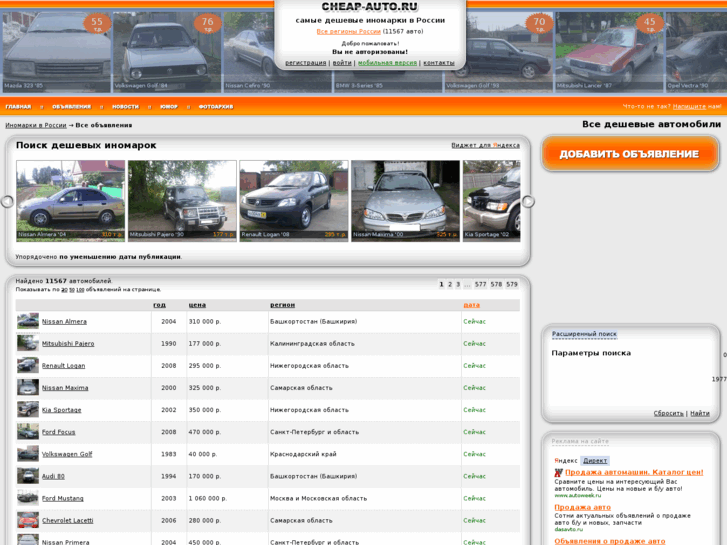Click Найти in search parameters

[x=700, y=413]
